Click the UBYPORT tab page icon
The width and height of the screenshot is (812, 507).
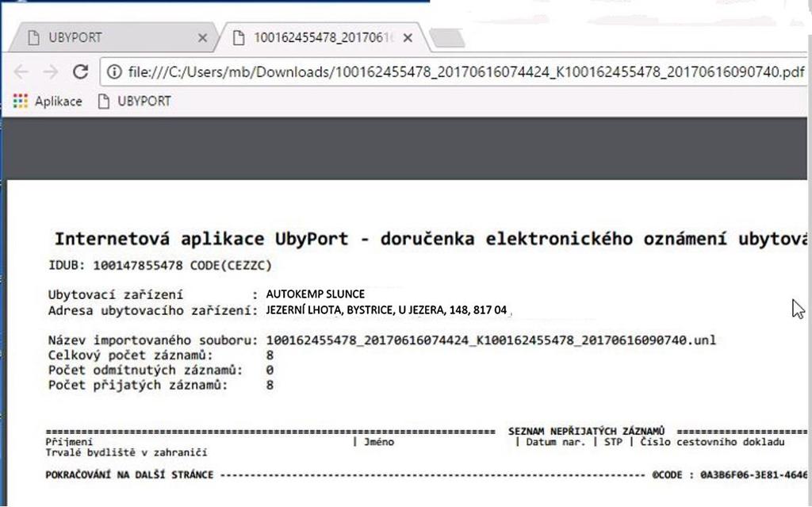[x=33, y=38]
